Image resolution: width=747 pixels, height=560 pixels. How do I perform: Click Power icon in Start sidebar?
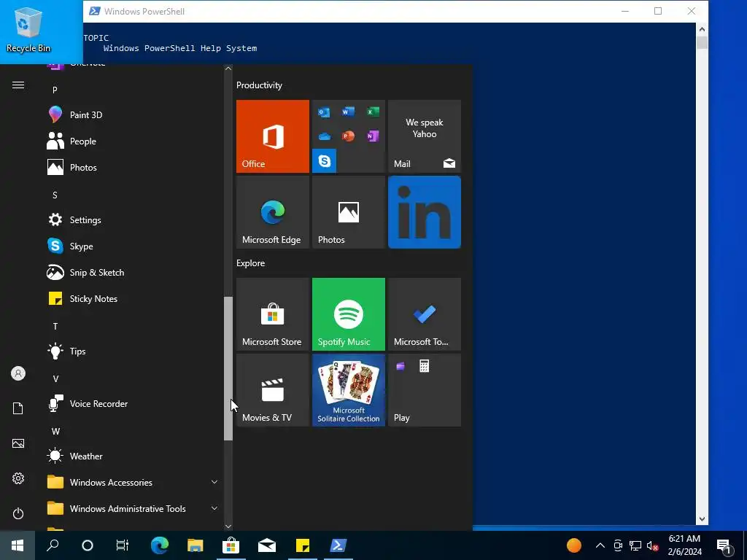click(18, 513)
